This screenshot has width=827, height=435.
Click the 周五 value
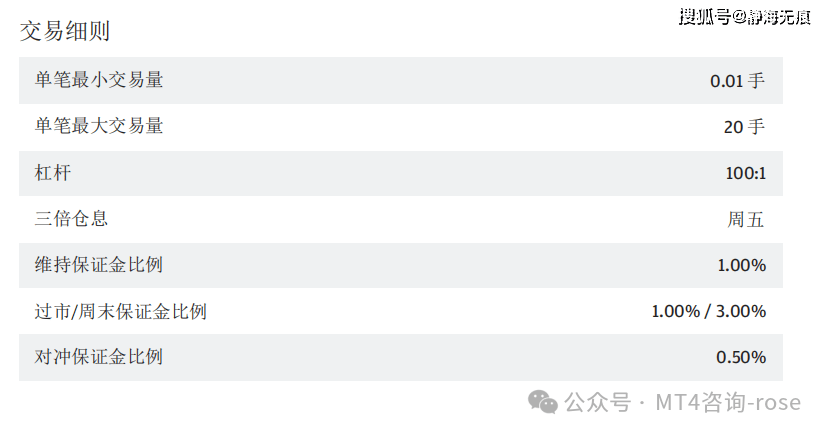tap(746, 219)
